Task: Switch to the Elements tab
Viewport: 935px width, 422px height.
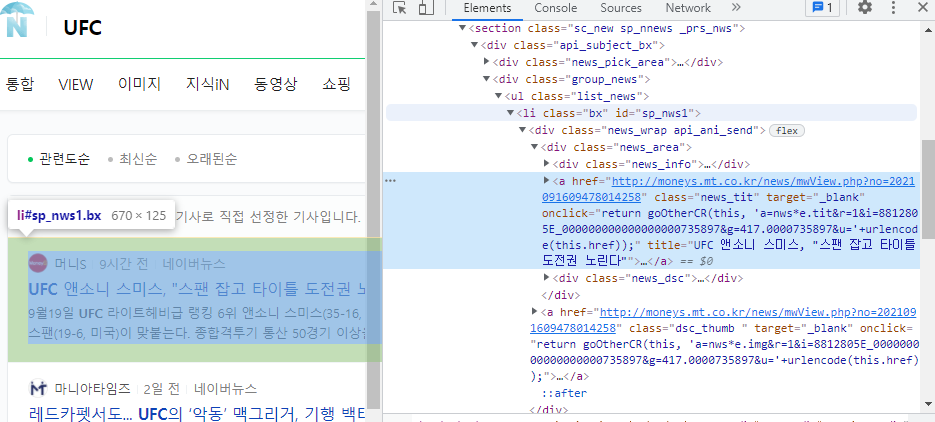Action: click(x=487, y=8)
